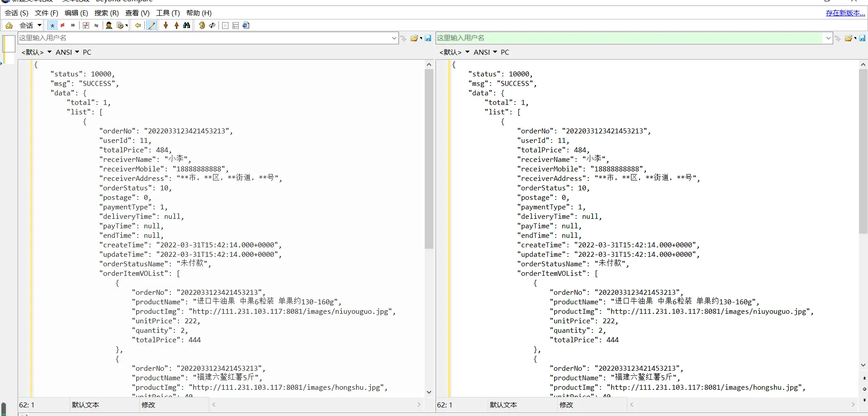This screenshot has width=868, height=416.
Task: Toggle Show Same (=) filter
Action: [x=72, y=25]
